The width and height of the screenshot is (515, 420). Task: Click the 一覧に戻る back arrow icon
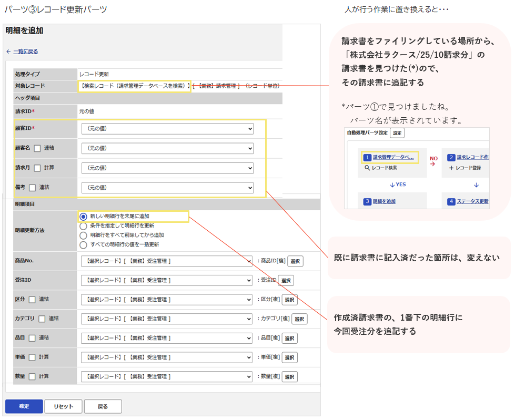[x=8, y=52]
